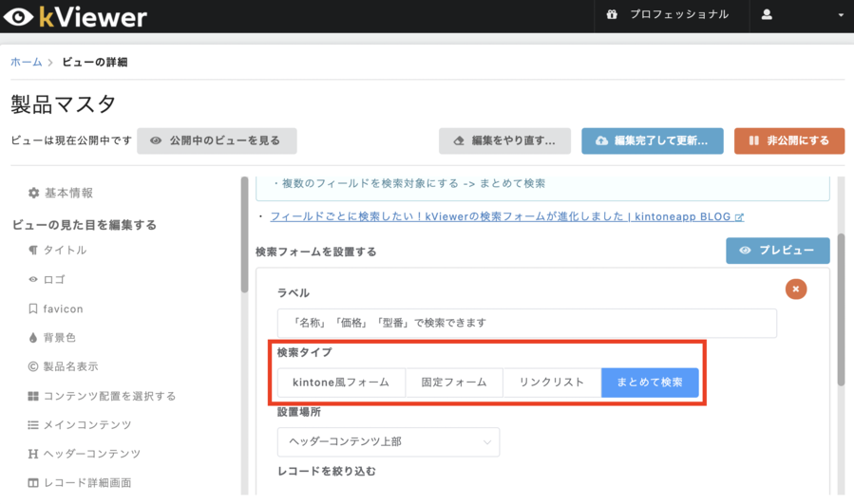Image resolution: width=854 pixels, height=504 pixels.
Task: Click the kViewer eye logo
Action: [x=18, y=17]
